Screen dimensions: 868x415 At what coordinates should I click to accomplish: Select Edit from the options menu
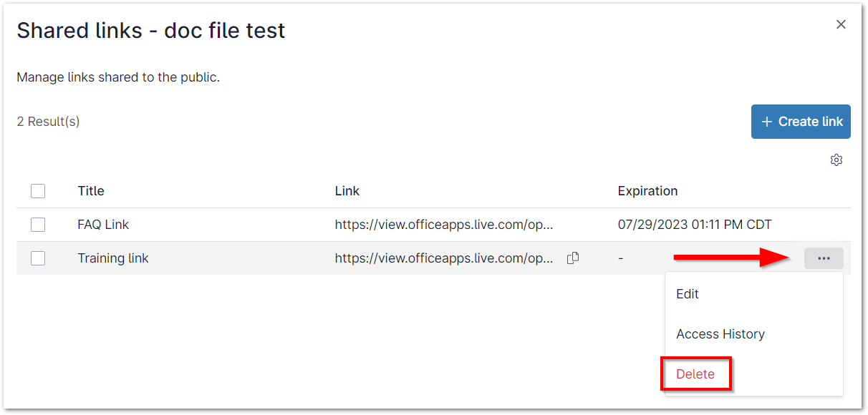[687, 293]
